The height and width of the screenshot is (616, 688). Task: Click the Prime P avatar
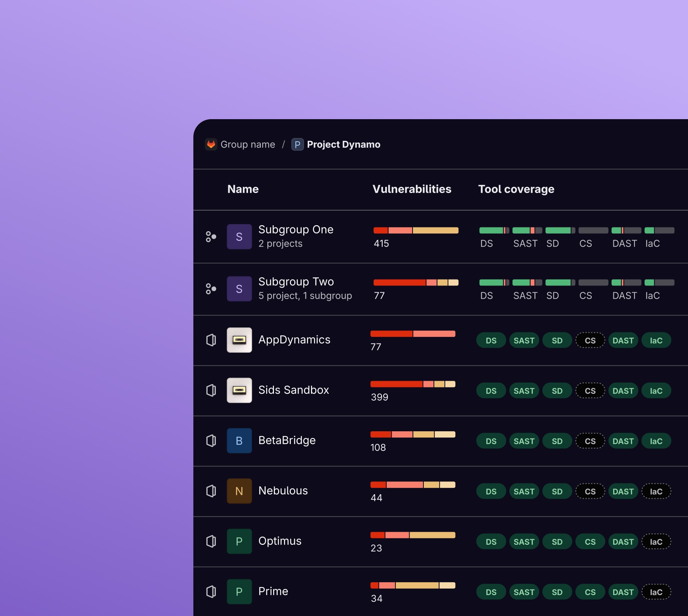(x=239, y=592)
